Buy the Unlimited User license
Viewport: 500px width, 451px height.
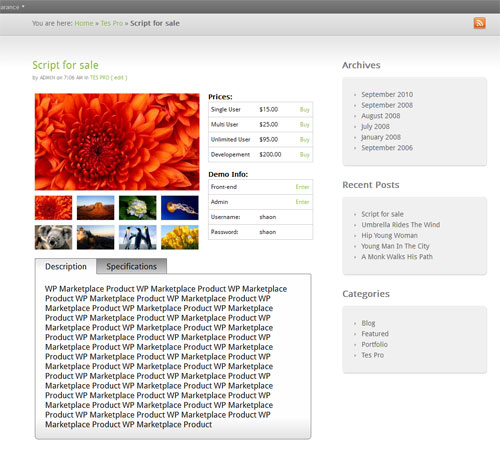(304, 140)
